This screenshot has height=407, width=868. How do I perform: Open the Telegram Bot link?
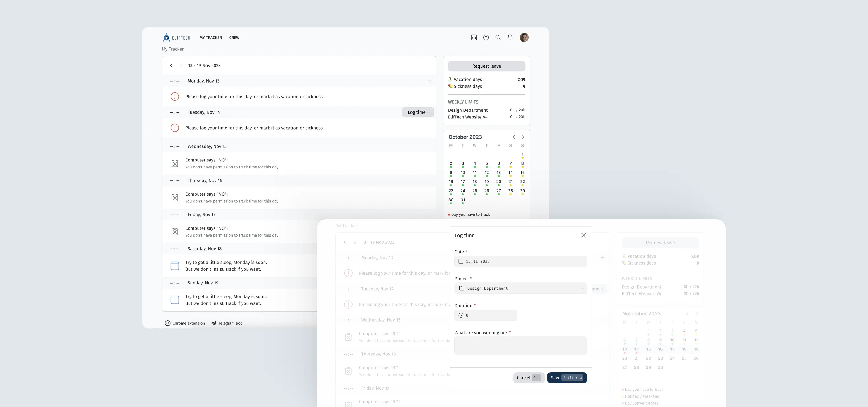(226, 323)
